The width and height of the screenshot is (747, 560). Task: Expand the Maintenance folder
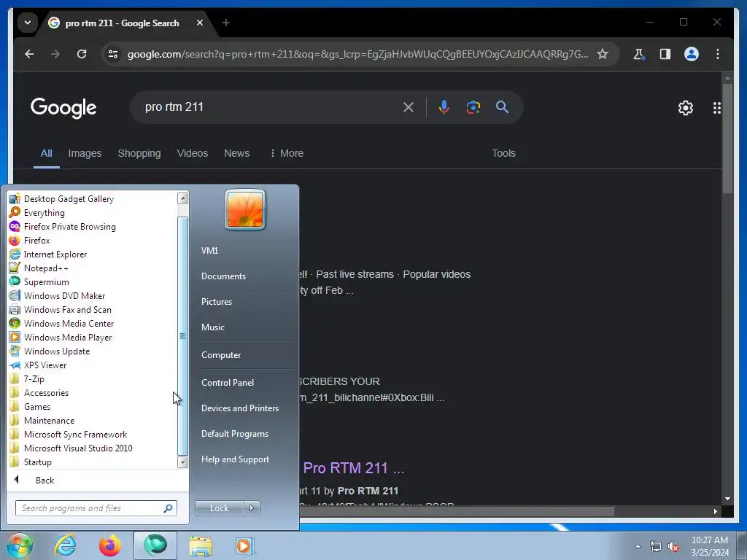pyautogui.click(x=49, y=421)
